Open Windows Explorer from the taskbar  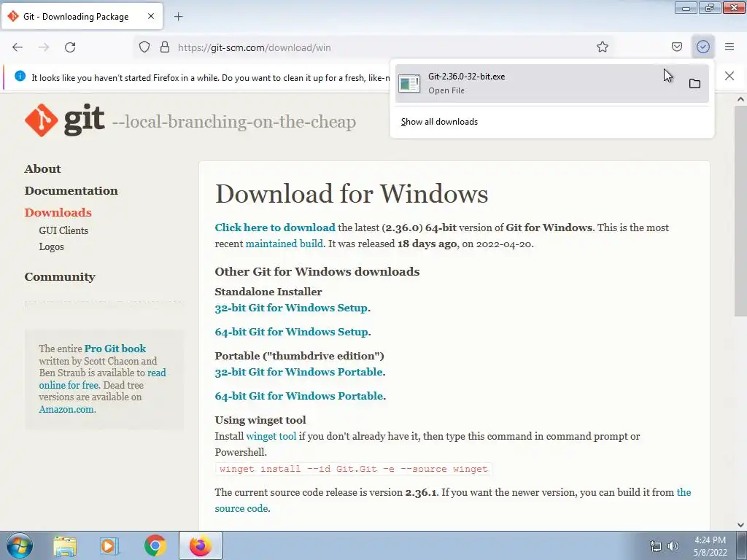click(x=64, y=546)
